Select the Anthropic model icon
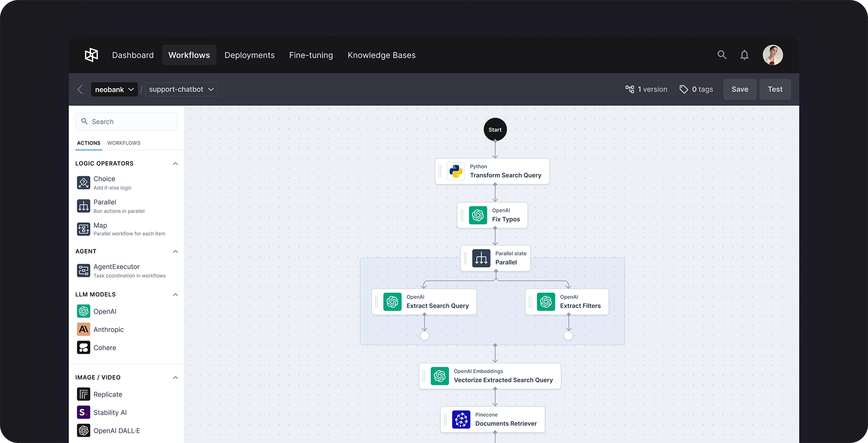868x443 pixels. click(83, 329)
